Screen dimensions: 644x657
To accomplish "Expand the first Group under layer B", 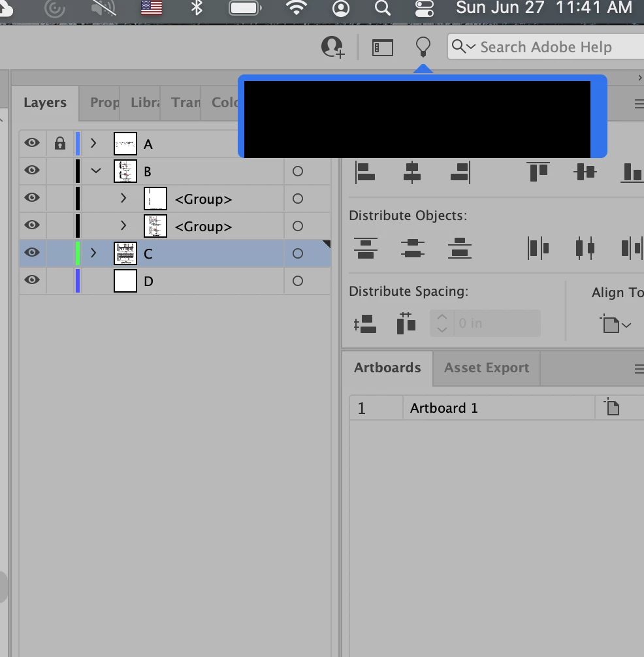I will (123, 198).
